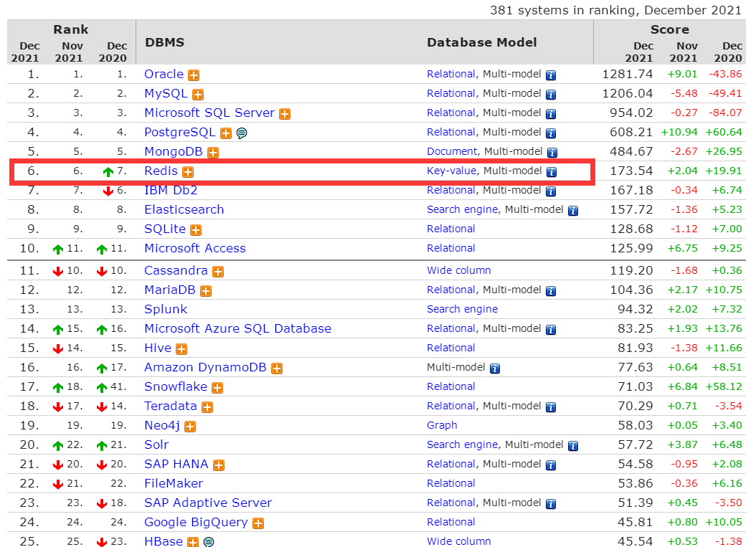Click the Multi-model info icon in MySQL row

(x=551, y=95)
